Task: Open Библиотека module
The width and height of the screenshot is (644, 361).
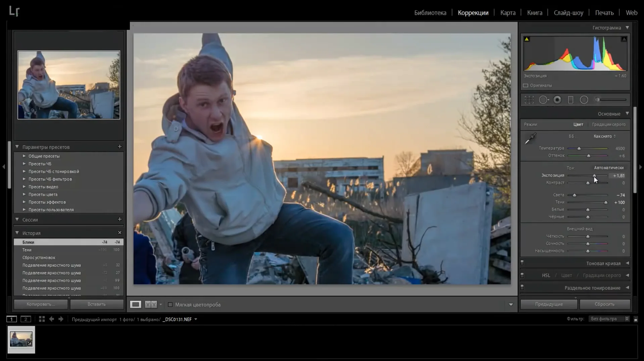Action: coord(430,13)
